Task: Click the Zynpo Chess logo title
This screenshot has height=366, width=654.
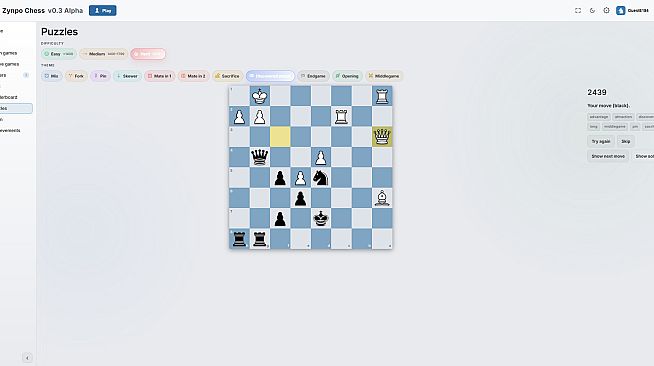Action: (42, 10)
